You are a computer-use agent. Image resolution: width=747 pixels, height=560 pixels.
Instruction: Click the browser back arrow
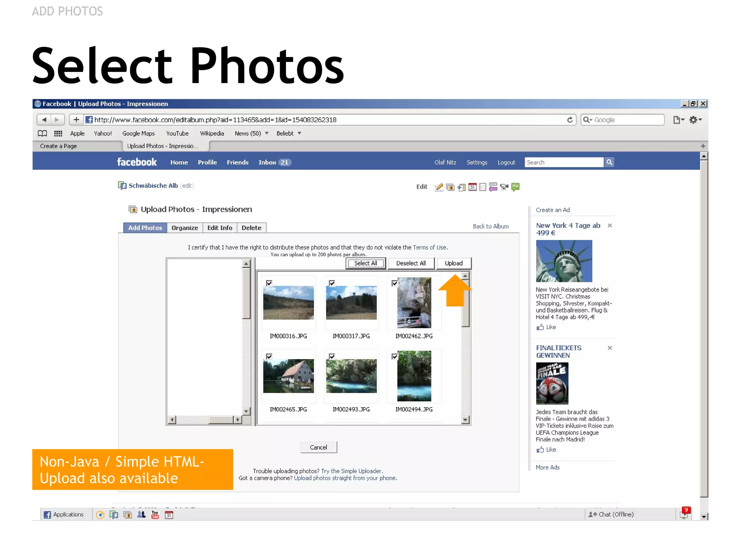pos(44,120)
